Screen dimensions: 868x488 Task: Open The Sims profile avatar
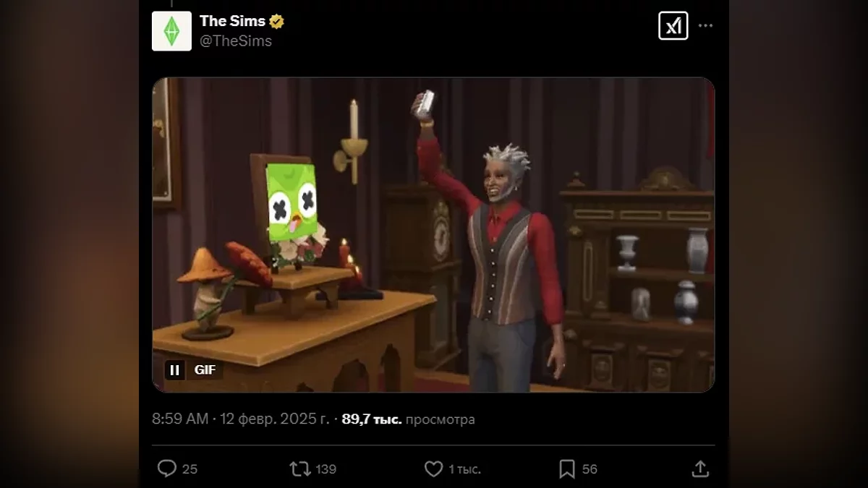(x=171, y=31)
